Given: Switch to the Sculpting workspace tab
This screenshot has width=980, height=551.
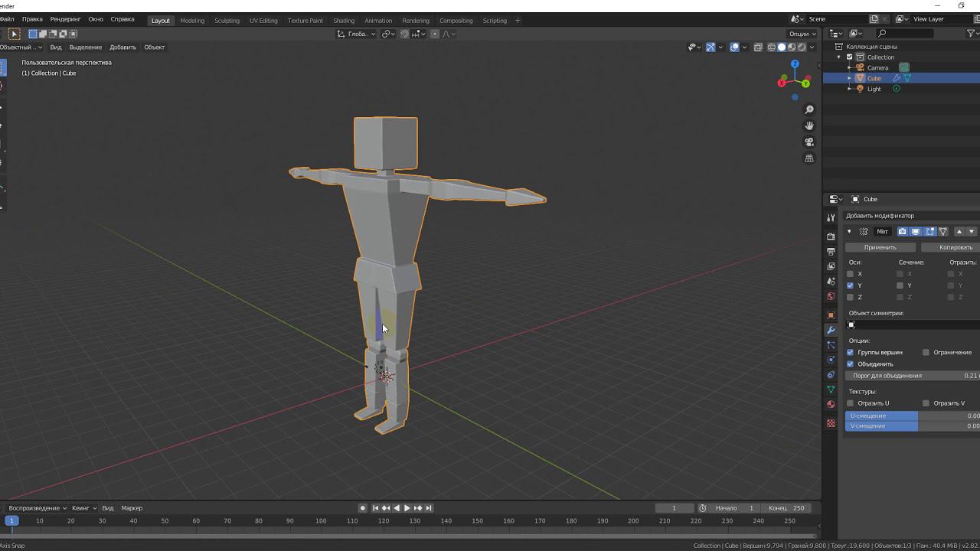Looking at the screenshot, I should 227,21.
